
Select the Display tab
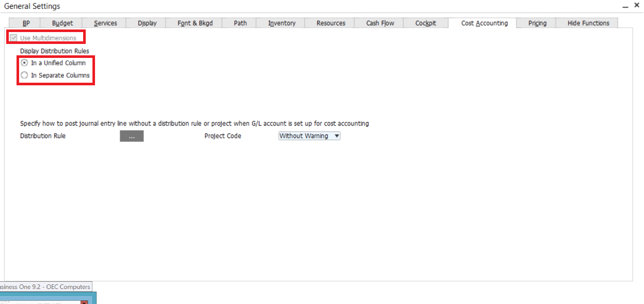147,23
